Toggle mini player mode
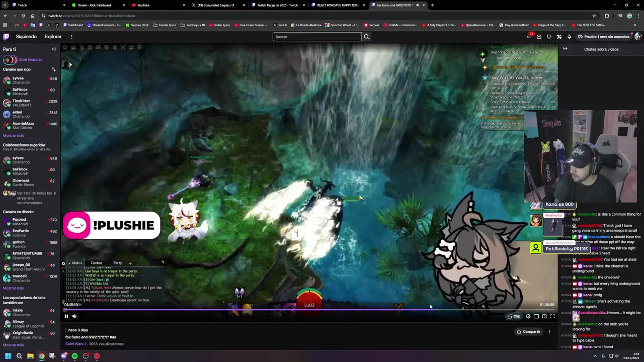The image size is (644, 362). point(536,316)
